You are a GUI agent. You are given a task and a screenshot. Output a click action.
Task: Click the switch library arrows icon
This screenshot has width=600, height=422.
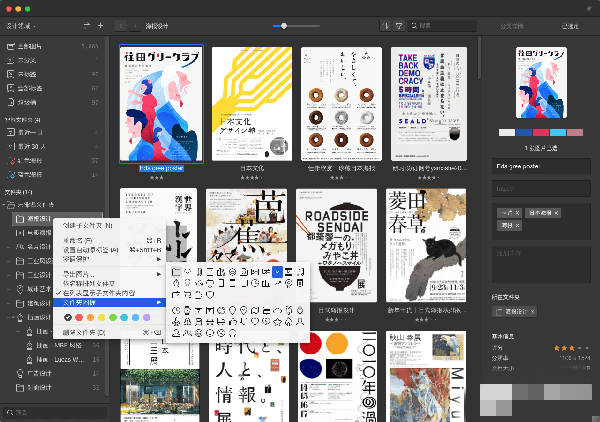pos(87,24)
